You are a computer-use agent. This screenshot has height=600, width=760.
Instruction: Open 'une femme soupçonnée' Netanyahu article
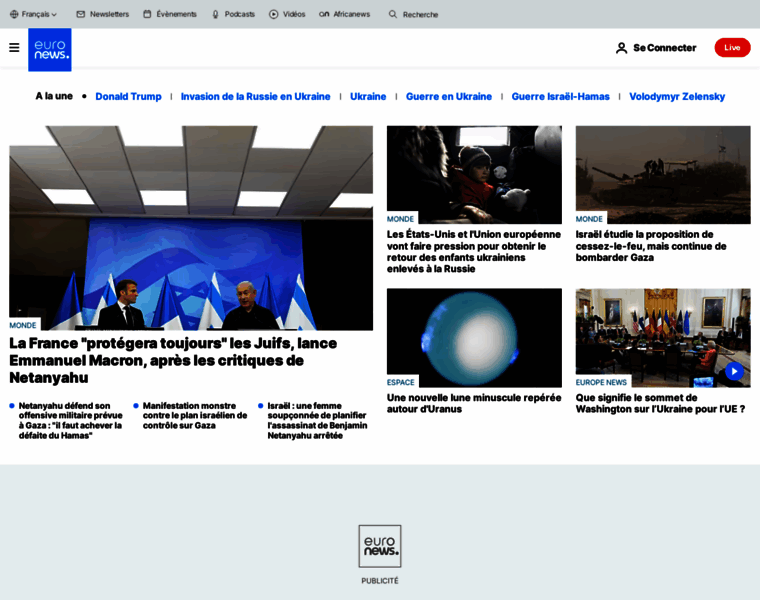(317, 421)
